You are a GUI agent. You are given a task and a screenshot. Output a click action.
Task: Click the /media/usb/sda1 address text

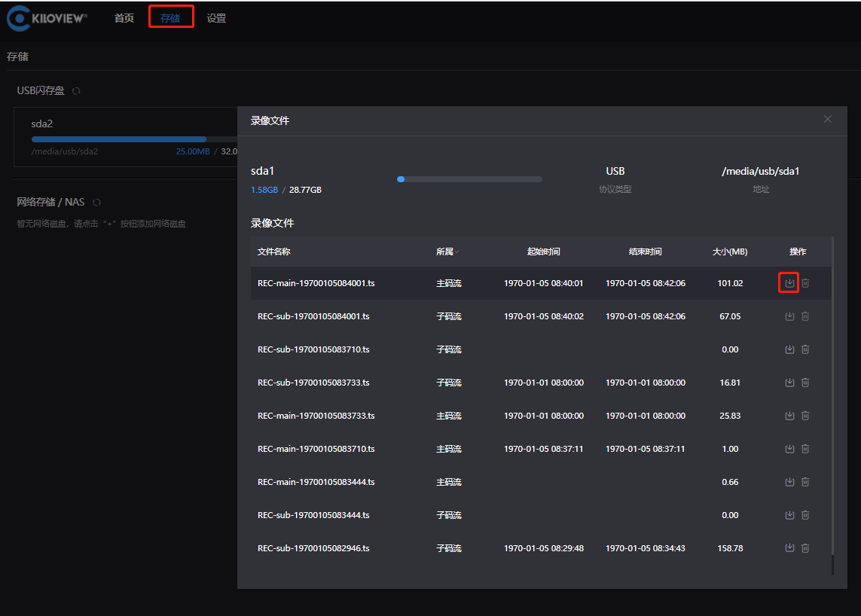coord(761,171)
